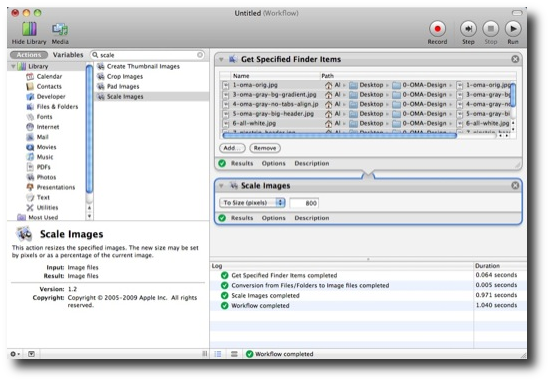
Task: Select the Most Used folder
Action: [x=43, y=217]
